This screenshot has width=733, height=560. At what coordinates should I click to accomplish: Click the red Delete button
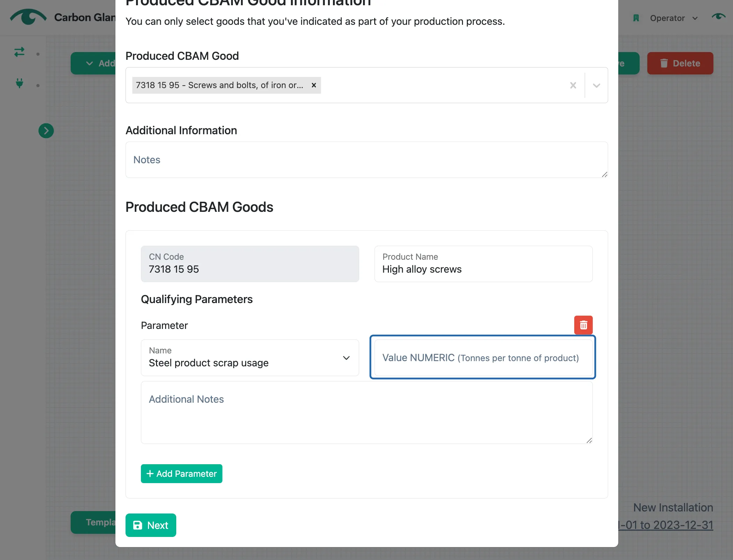(680, 63)
